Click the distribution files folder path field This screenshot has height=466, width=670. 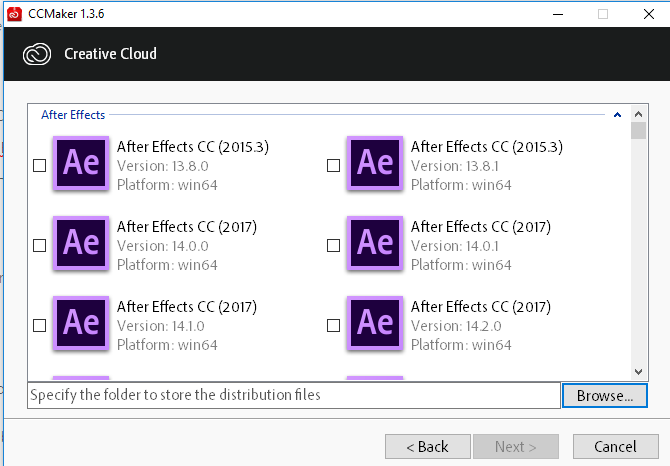294,396
